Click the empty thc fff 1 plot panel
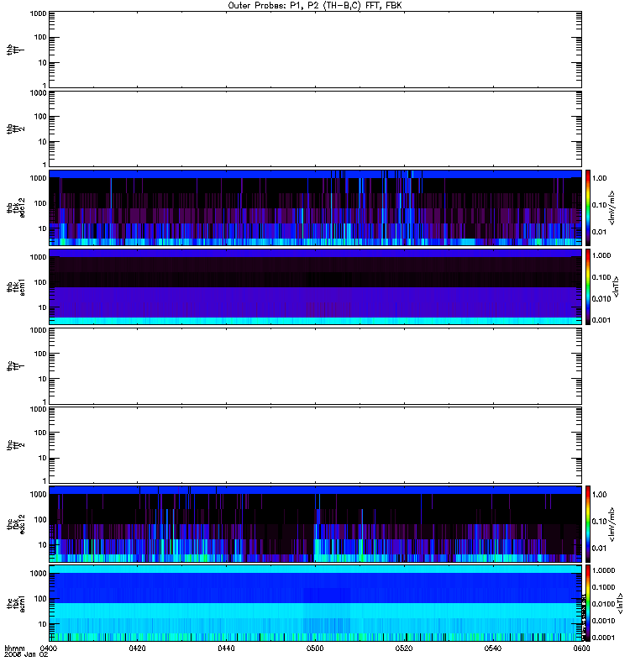630x672 pixels. click(315, 366)
